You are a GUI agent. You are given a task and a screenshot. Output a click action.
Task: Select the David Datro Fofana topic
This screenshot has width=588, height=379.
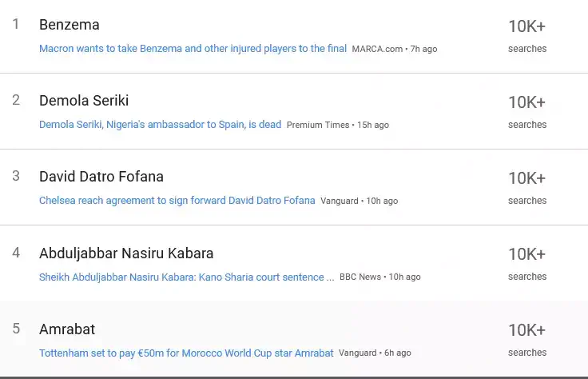pyautogui.click(x=101, y=177)
